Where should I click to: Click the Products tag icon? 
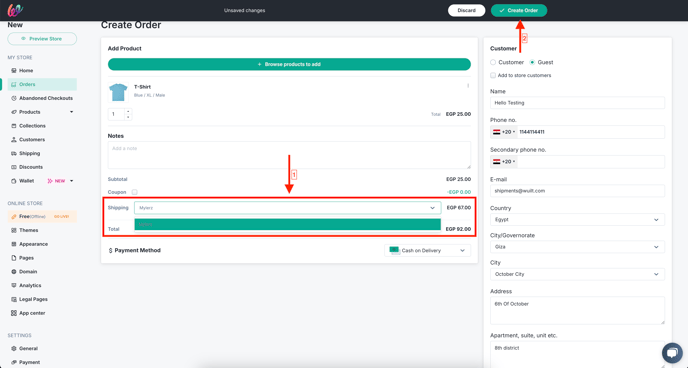click(14, 112)
